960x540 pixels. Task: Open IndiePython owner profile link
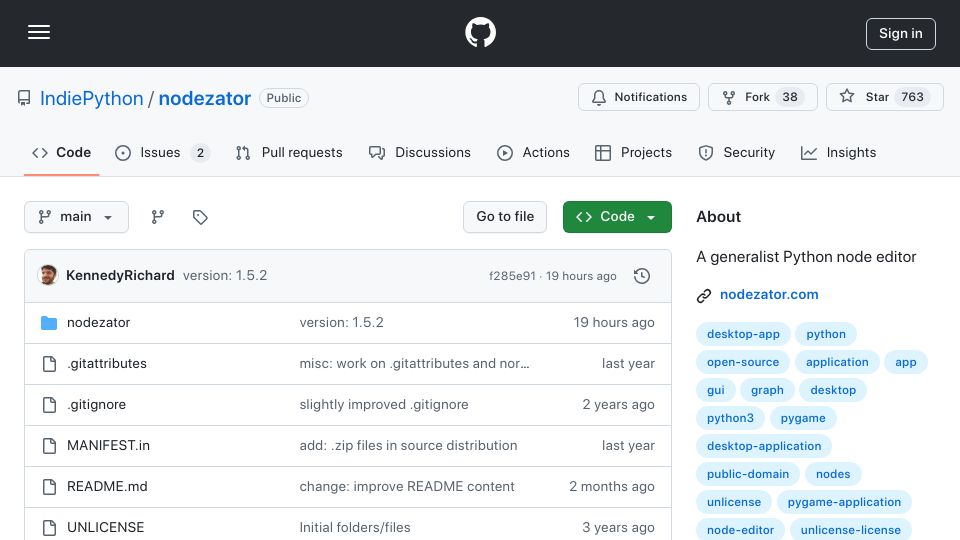pyautogui.click(x=91, y=98)
